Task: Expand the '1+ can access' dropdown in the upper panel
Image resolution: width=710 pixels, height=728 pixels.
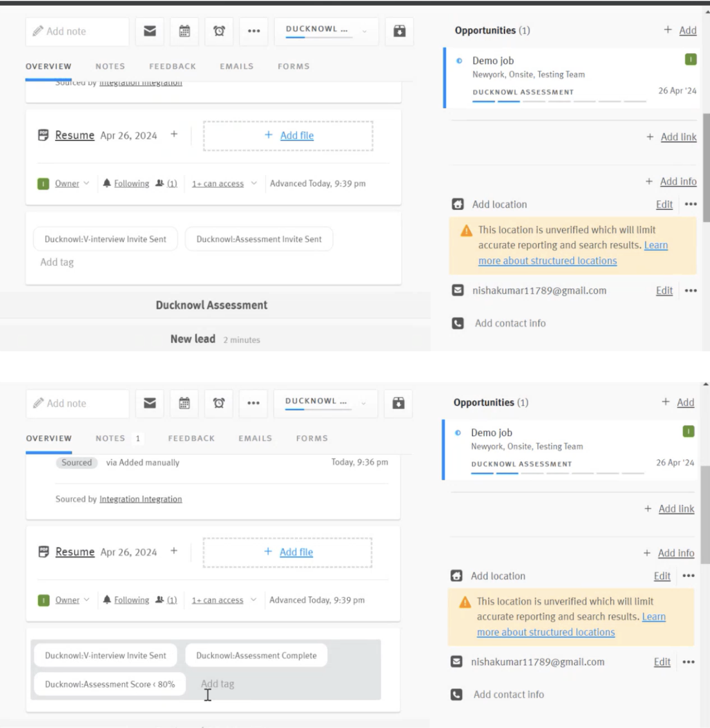Action: [224, 183]
